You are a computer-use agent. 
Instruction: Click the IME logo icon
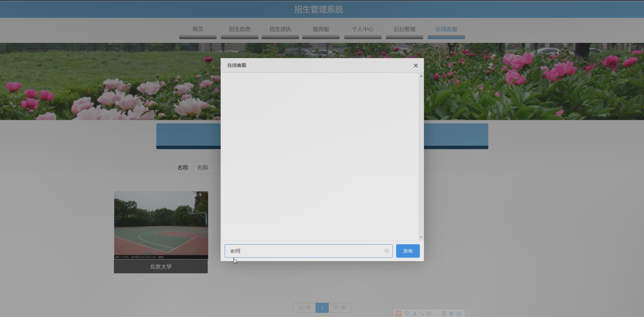pos(399,314)
